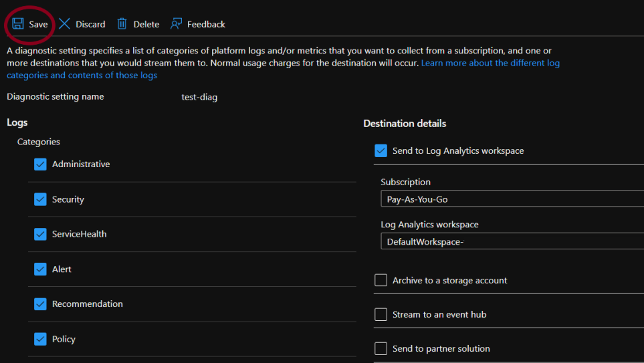Check Send to partner solution option
This screenshot has height=363, width=644.
point(381,349)
